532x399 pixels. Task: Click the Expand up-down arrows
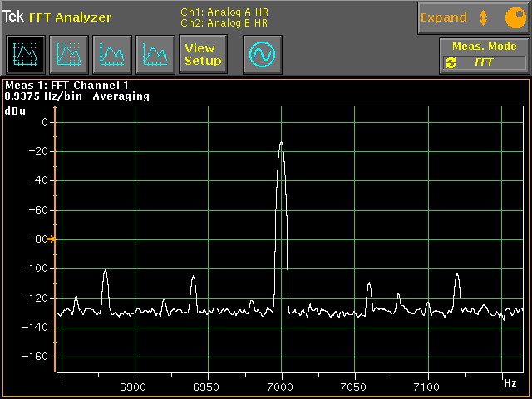tap(483, 17)
